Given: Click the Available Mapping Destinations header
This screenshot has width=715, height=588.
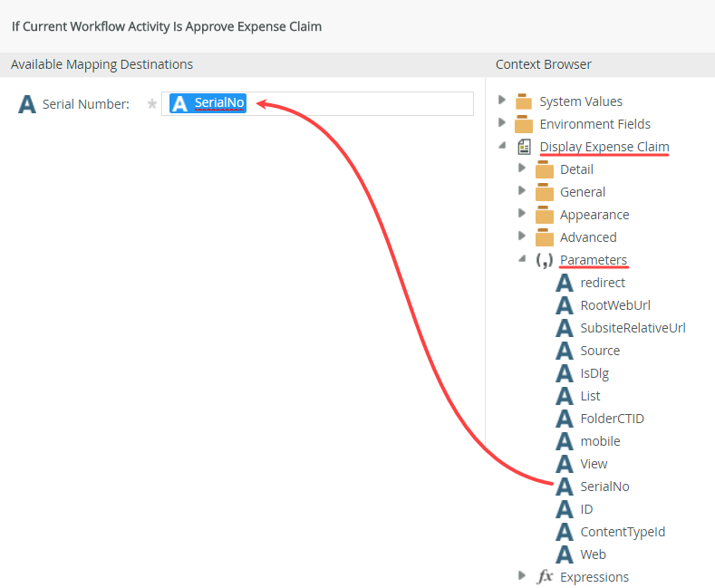Looking at the screenshot, I should pos(101,64).
